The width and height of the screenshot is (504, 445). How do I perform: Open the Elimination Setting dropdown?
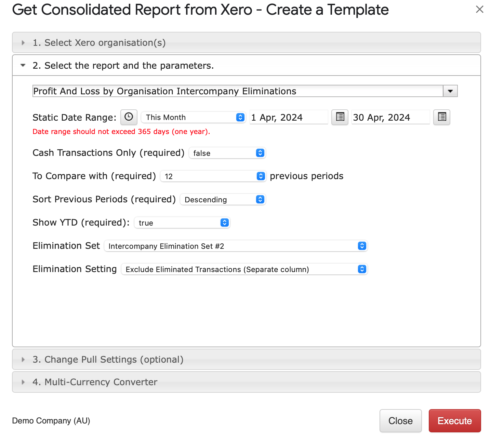pyautogui.click(x=244, y=269)
